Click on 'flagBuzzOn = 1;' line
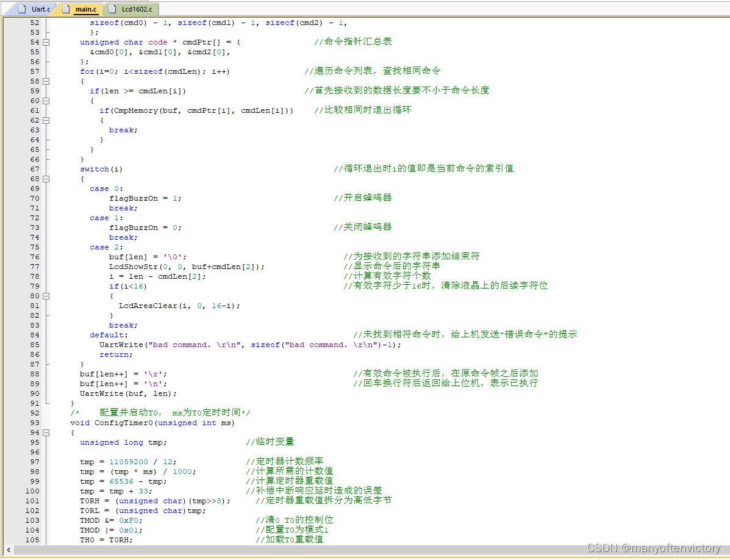Image resolution: width=730 pixels, height=560 pixels. pos(145,199)
